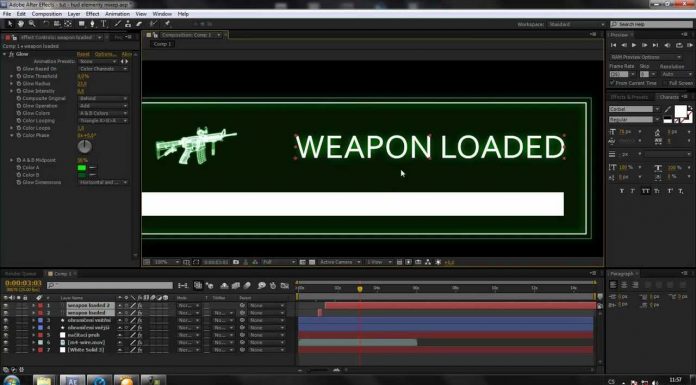Screen dimensions: 696x385
Task: Select the Rectangle shape tool
Action: (82, 24)
